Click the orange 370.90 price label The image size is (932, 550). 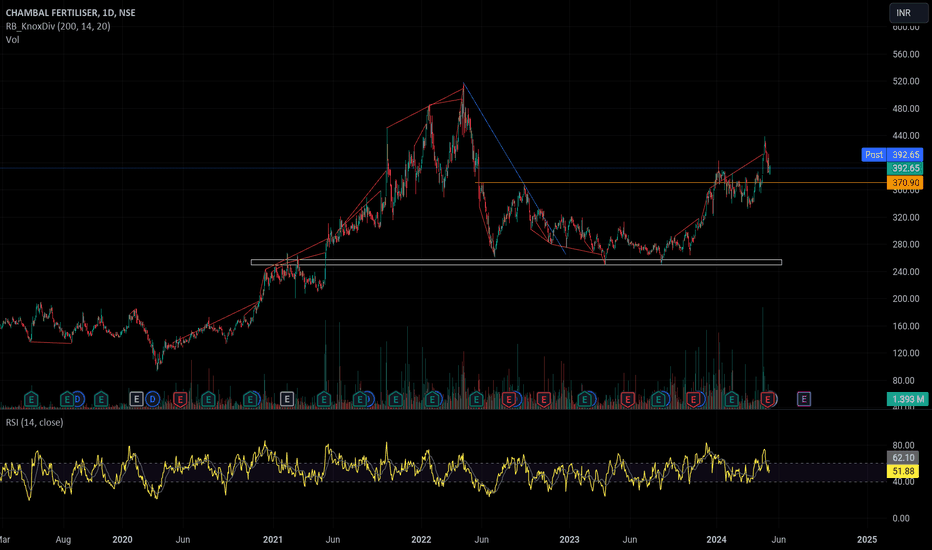(905, 183)
